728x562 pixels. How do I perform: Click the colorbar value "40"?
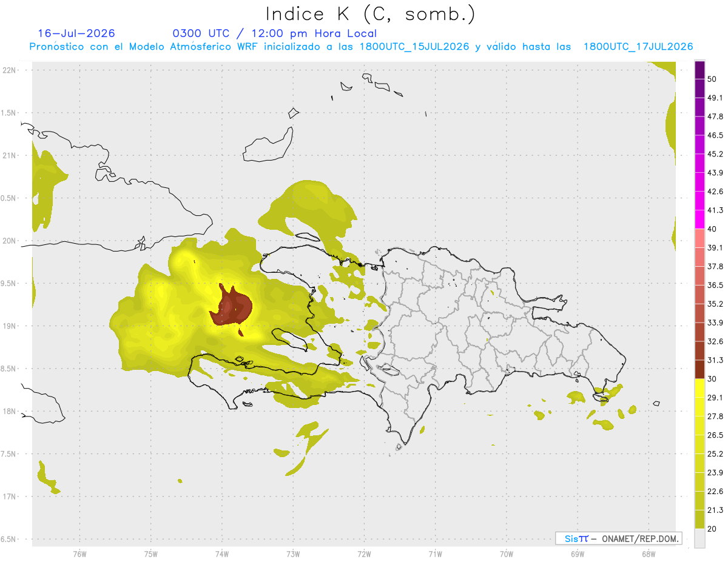pos(712,229)
